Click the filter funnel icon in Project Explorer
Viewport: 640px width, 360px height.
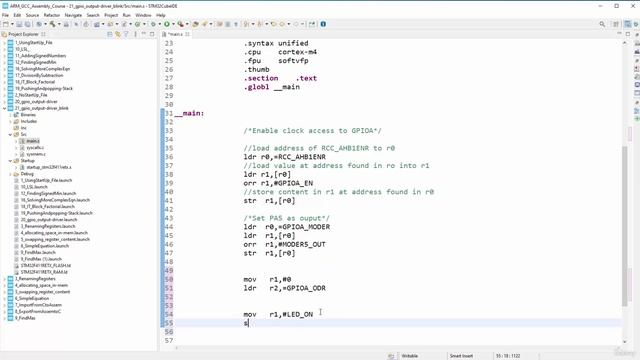click(x=127, y=34)
